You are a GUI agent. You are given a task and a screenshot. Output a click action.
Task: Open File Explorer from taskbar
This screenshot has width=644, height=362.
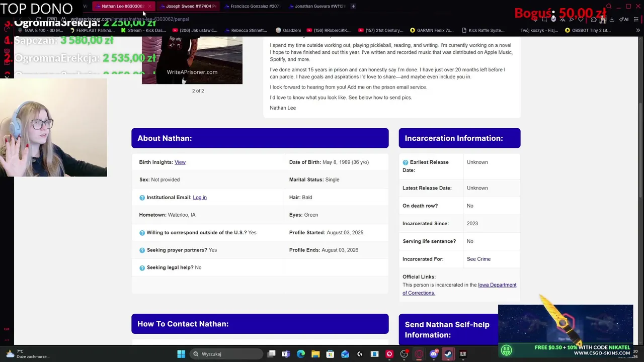tap(315, 354)
